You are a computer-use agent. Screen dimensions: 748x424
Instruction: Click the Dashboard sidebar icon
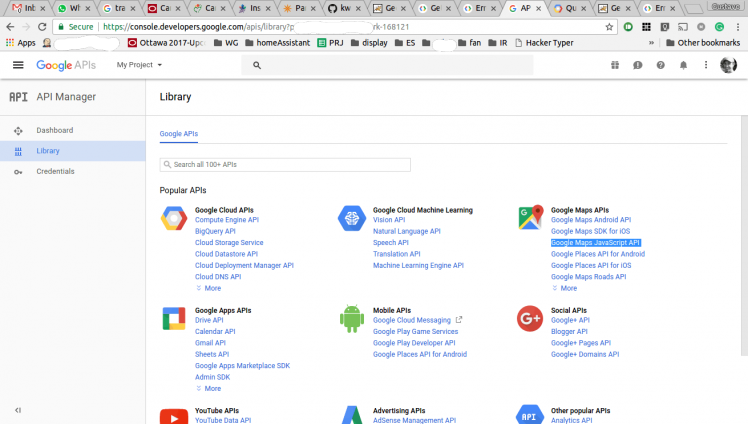[18, 131]
